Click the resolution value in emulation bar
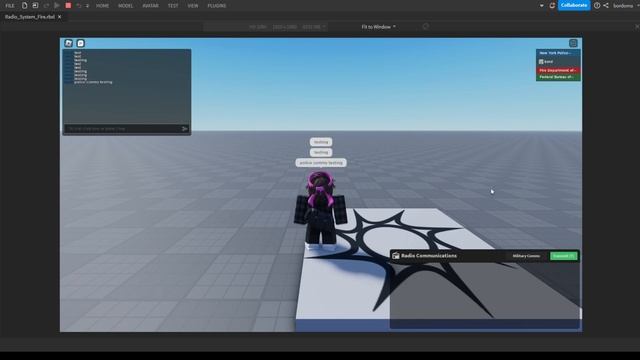 click(284, 27)
